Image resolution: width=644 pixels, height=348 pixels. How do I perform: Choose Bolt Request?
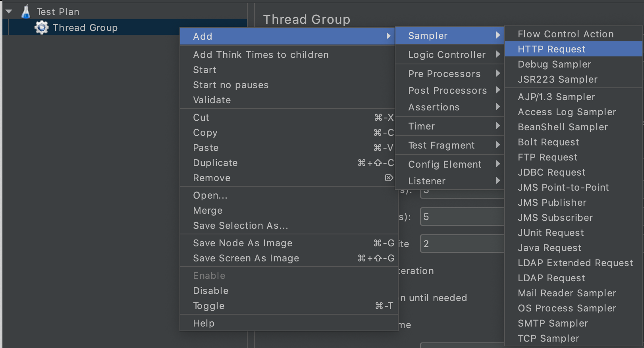click(574, 142)
